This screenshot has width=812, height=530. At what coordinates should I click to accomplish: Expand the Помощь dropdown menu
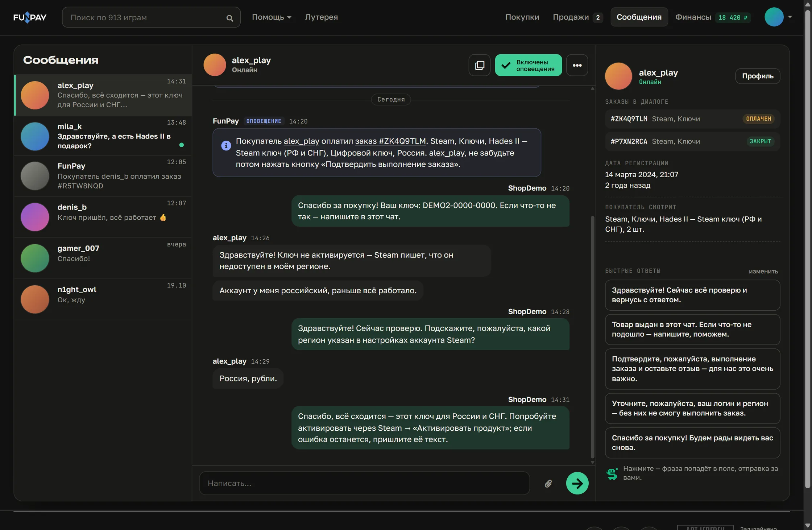(x=272, y=17)
